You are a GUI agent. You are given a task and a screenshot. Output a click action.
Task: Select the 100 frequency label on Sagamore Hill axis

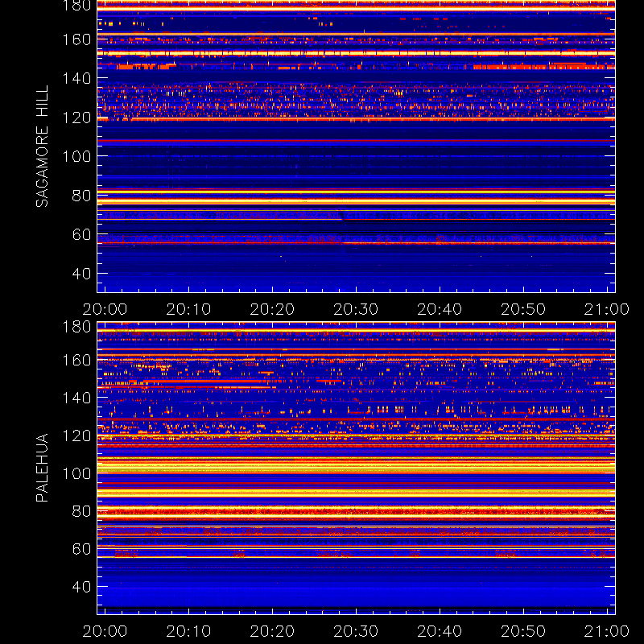pos(76,156)
